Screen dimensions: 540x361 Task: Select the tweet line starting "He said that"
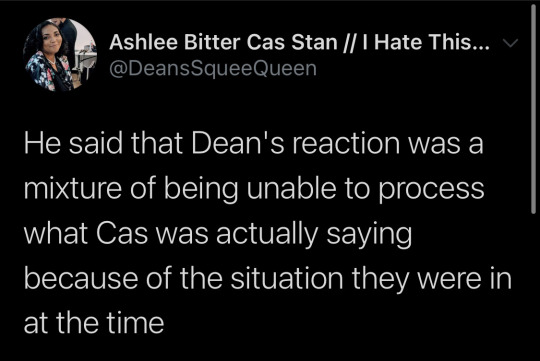253,143
